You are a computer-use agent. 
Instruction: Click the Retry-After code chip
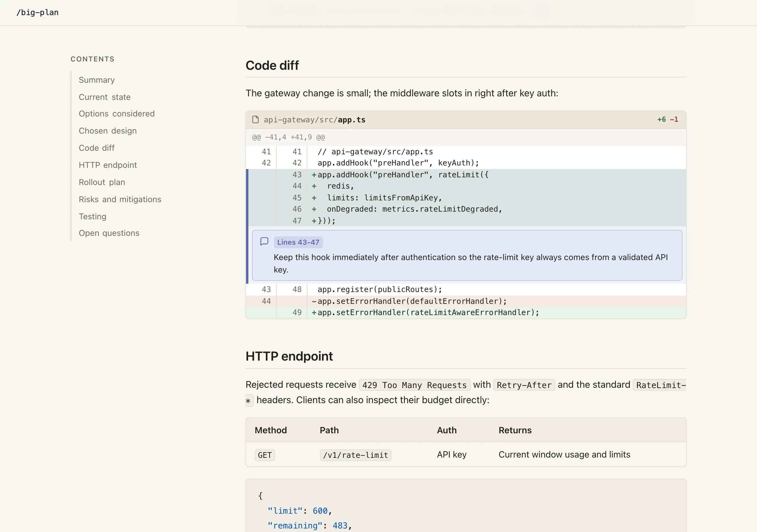524,385
